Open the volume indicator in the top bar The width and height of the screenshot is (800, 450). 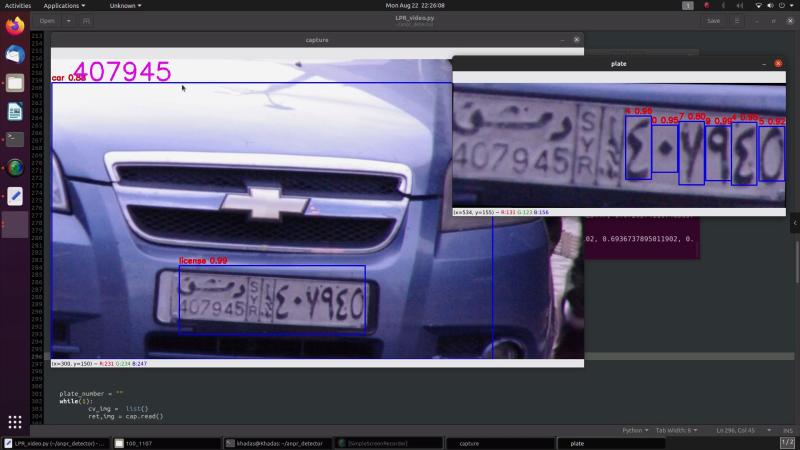[x=770, y=6]
